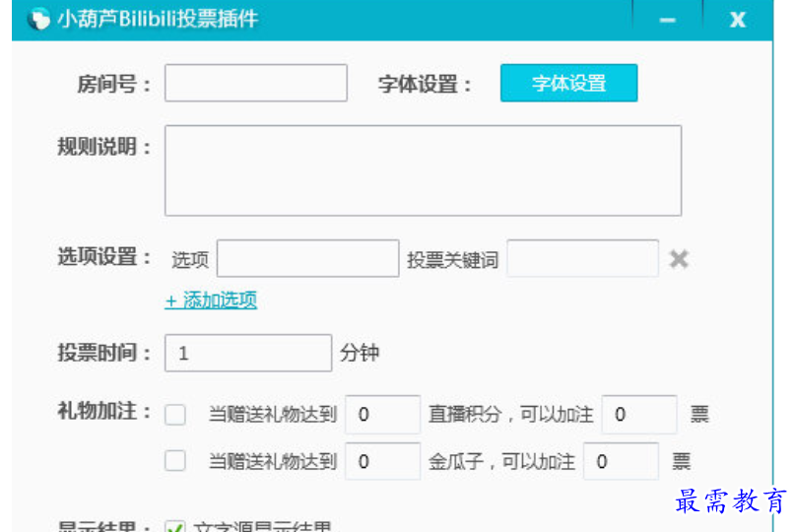Toggle the 文字源显示结果 checkbox
This screenshot has height=532, width=795.
pyautogui.click(x=175, y=526)
